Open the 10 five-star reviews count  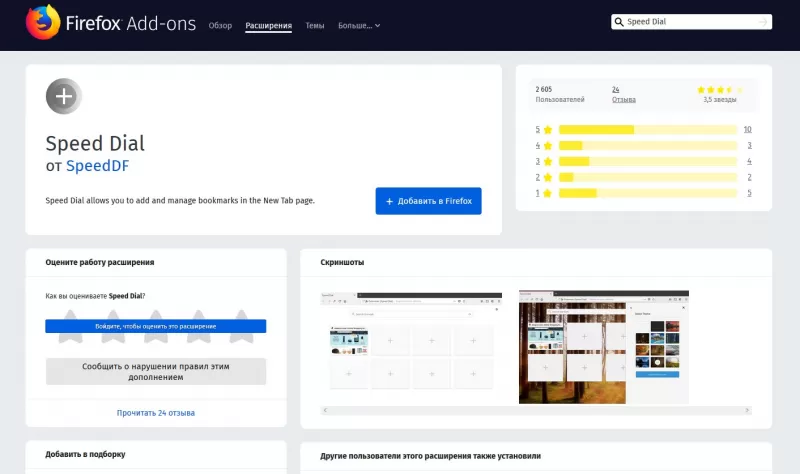click(x=747, y=130)
